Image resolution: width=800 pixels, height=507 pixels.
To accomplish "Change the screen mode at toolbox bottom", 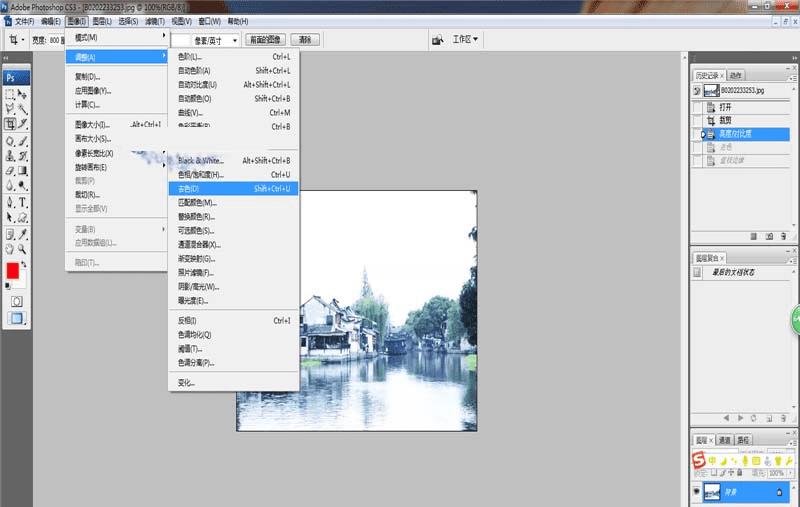I will (x=17, y=319).
